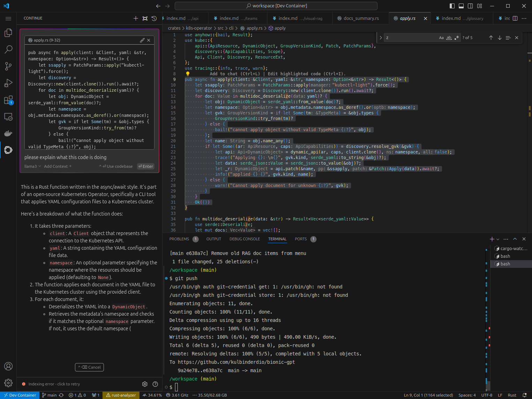Enable regular expression search in find
Screen dimensions: 532x399
tap(457, 38)
